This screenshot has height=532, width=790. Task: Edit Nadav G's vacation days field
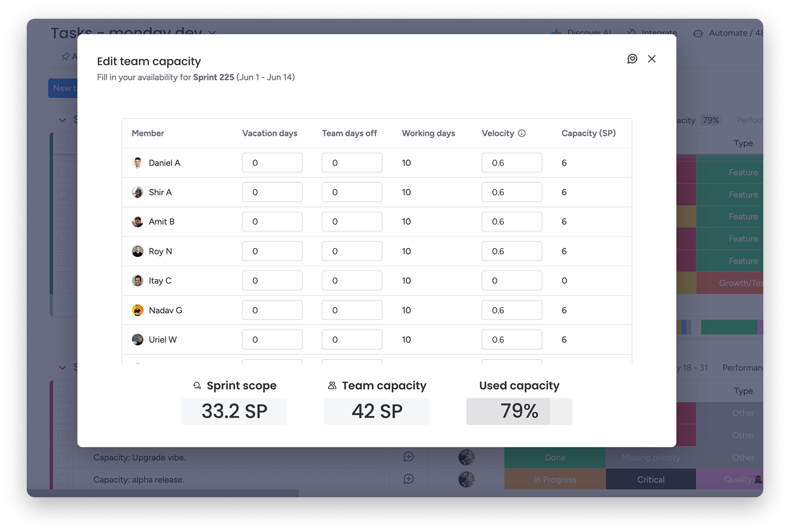[x=272, y=310]
